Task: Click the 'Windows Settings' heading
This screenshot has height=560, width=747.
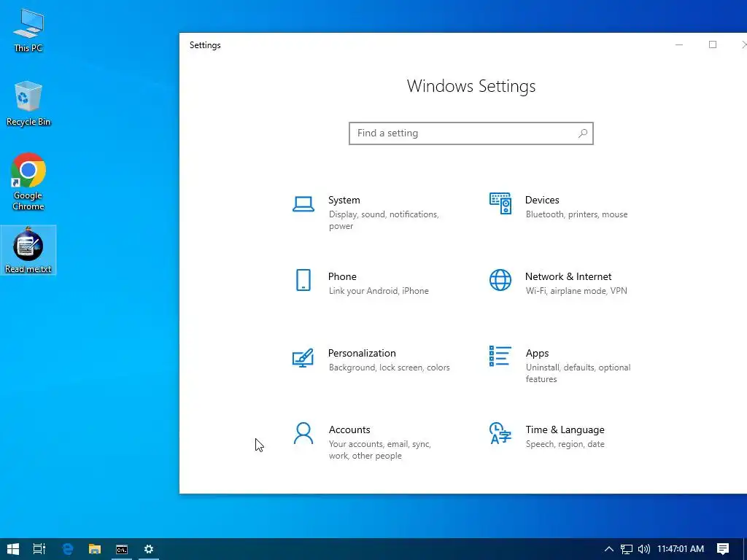Action: point(471,86)
